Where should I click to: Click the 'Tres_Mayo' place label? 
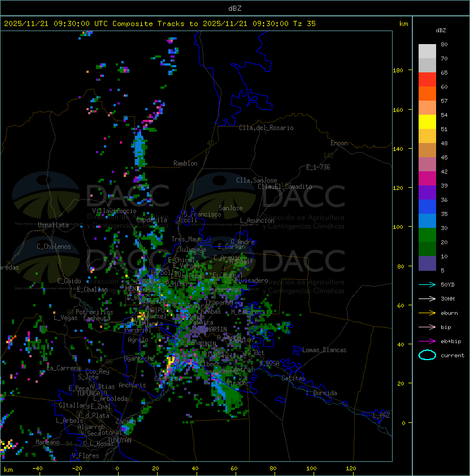(x=186, y=239)
